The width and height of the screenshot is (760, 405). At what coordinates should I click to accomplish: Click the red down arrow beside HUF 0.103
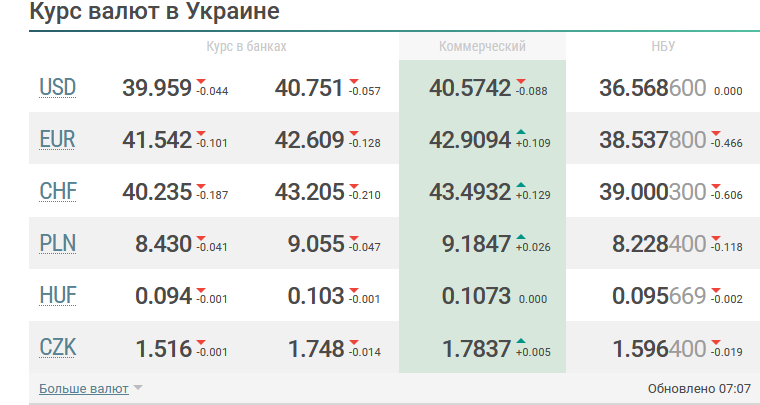(352, 289)
